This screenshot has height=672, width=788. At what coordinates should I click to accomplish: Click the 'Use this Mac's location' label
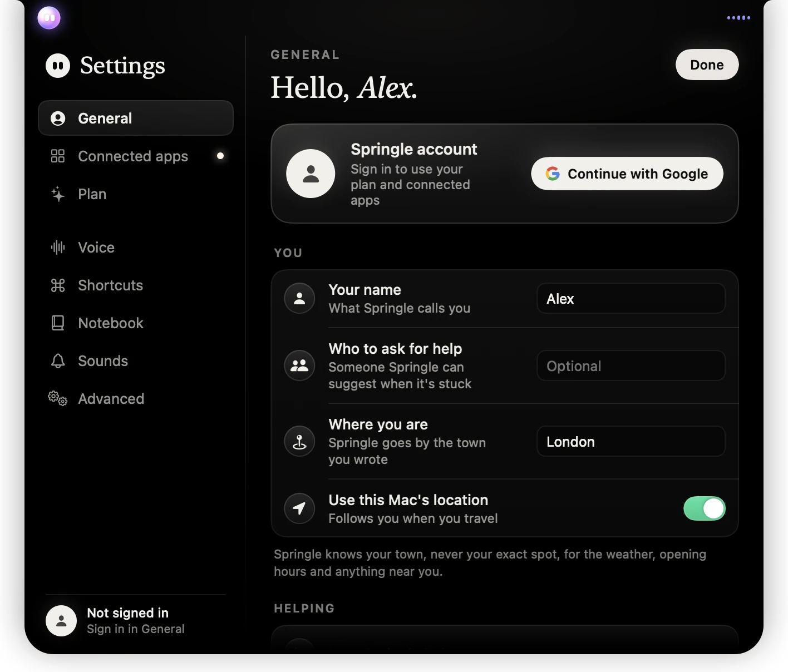[408, 500]
